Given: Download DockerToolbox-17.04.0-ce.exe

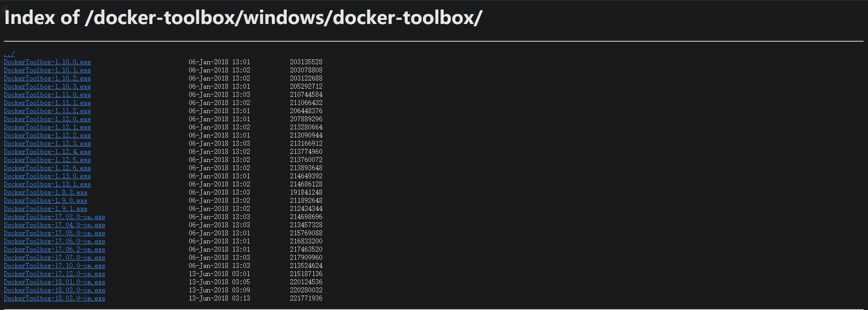Looking at the screenshot, I should click(x=55, y=225).
